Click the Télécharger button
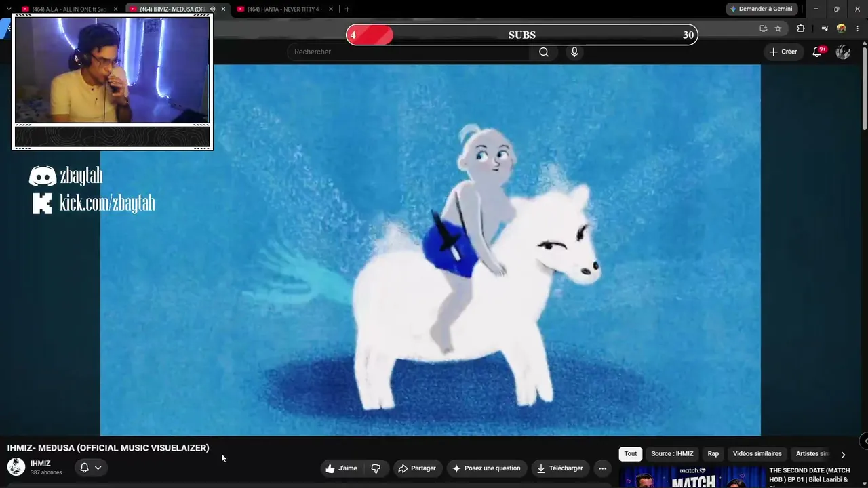Image resolution: width=868 pixels, height=488 pixels. (559, 468)
